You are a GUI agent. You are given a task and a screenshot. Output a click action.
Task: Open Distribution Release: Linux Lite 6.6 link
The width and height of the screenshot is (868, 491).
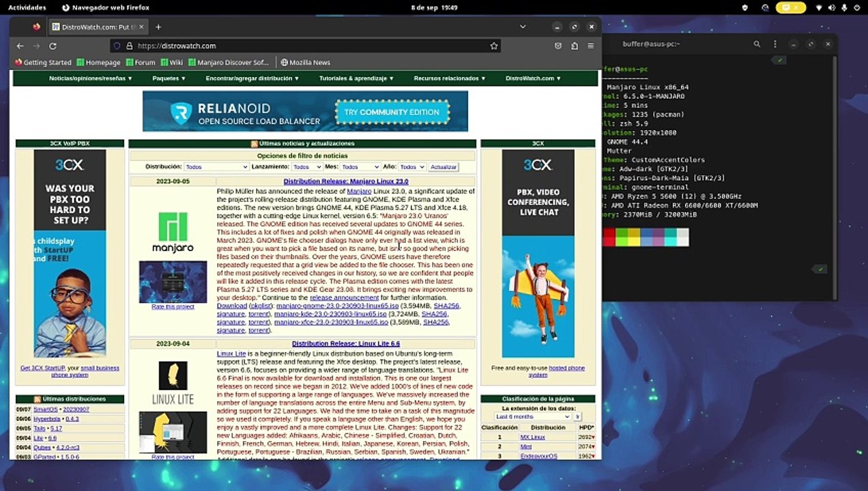(346, 344)
